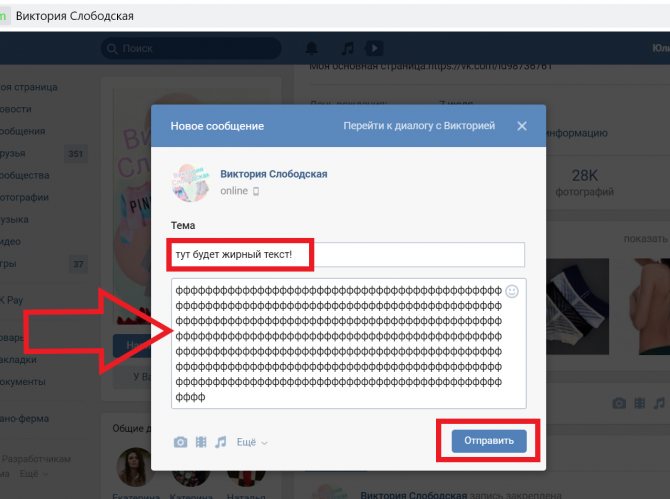Attach audio using the music note icon
The width and height of the screenshot is (670, 499).
click(x=220, y=442)
